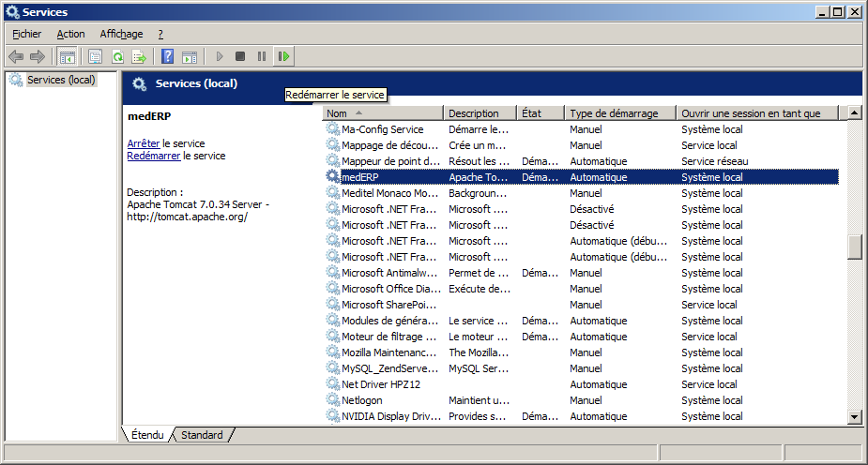Click gear icon beside Net Driver HPZ12
This screenshot has height=465, width=868.
332,383
